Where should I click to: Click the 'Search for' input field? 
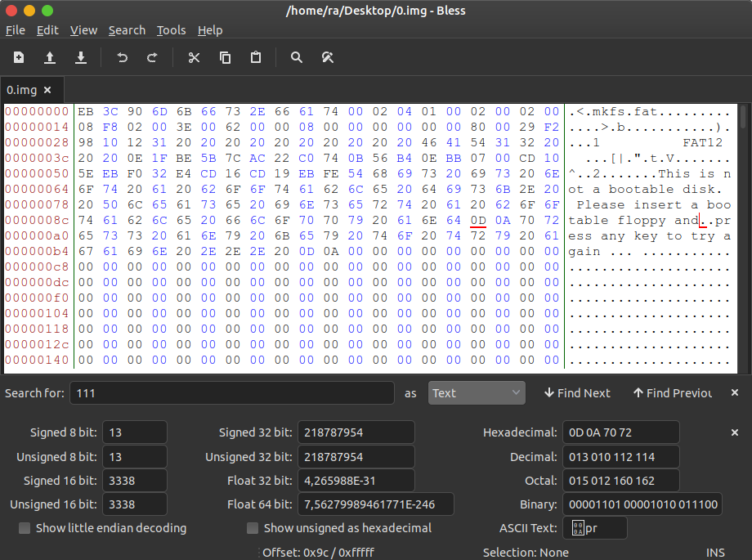(x=232, y=393)
